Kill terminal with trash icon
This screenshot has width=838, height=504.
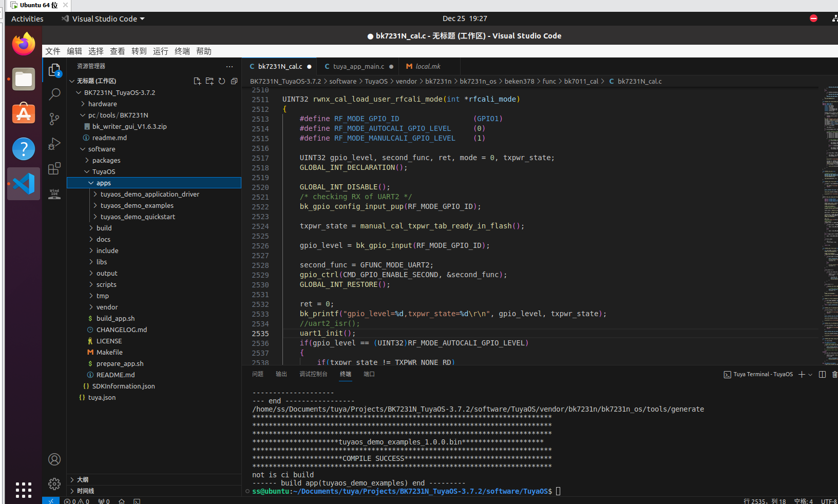tap(834, 374)
